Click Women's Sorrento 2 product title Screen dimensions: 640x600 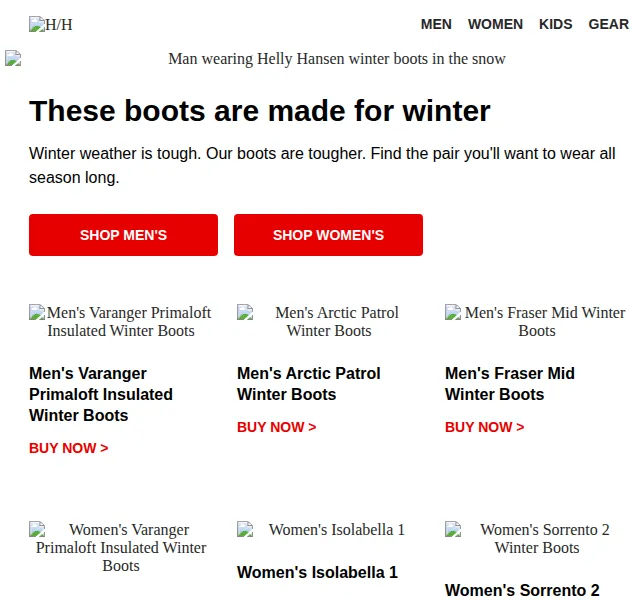522,590
